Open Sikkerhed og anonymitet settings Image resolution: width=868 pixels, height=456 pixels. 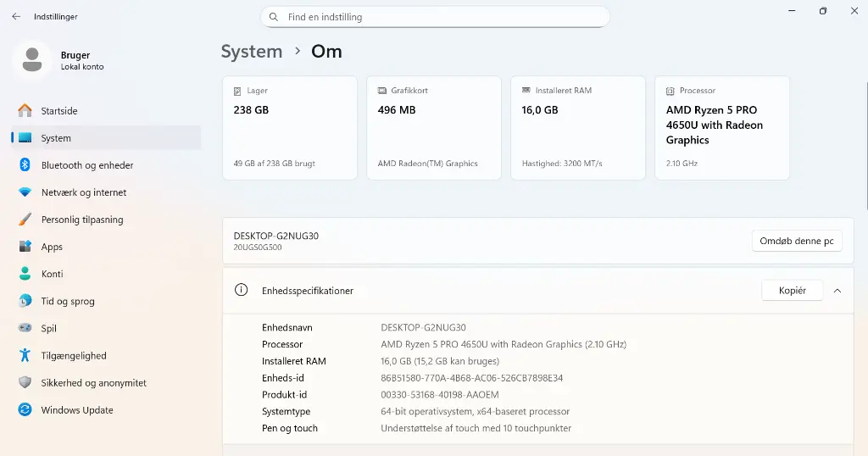pos(93,383)
